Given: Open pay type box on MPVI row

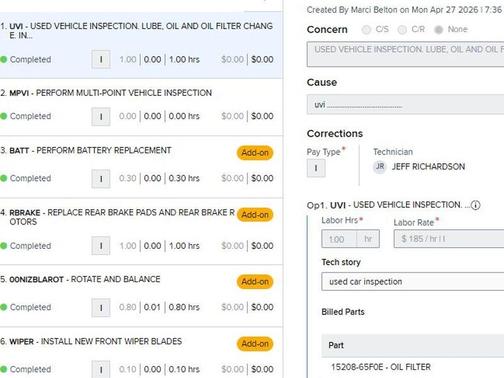Looking at the screenshot, I should (101, 116).
